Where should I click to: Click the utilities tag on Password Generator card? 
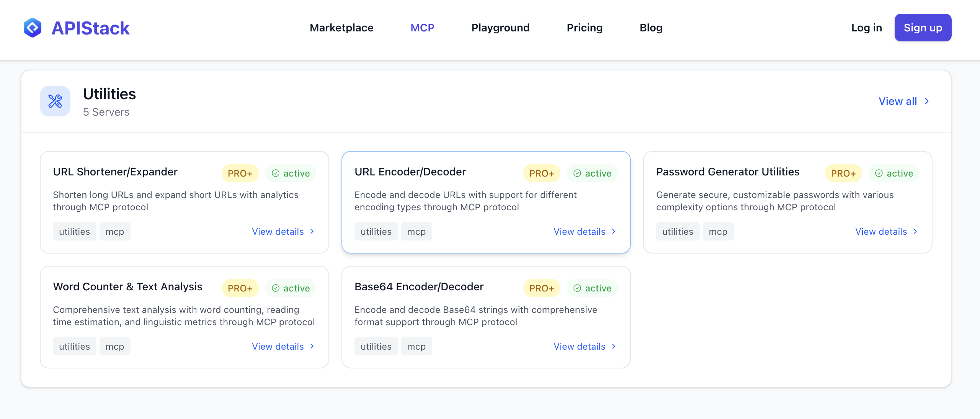tap(678, 231)
